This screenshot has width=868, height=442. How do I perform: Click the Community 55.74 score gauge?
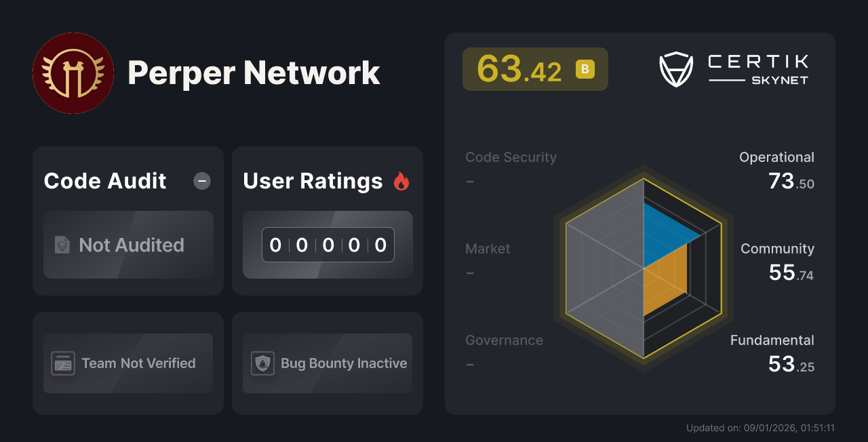777,260
